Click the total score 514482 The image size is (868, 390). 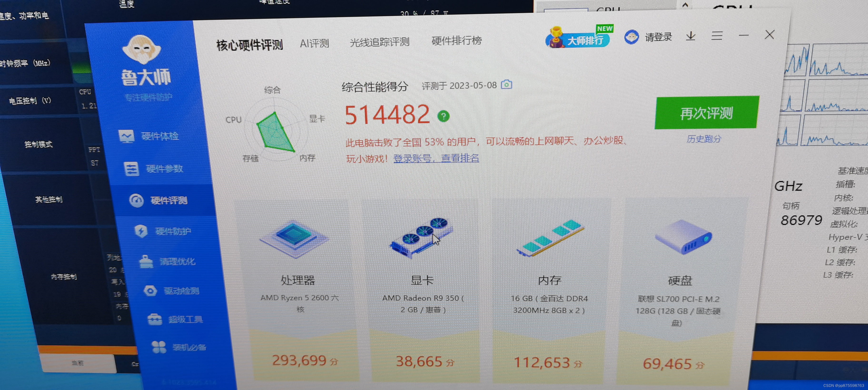[387, 115]
